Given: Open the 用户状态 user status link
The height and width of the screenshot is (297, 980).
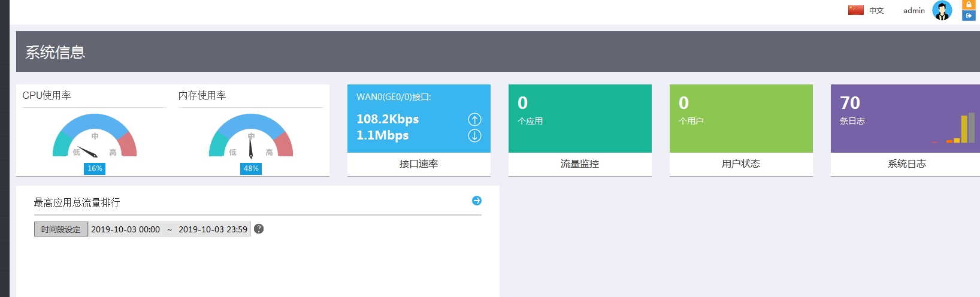Looking at the screenshot, I should (x=741, y=164).
